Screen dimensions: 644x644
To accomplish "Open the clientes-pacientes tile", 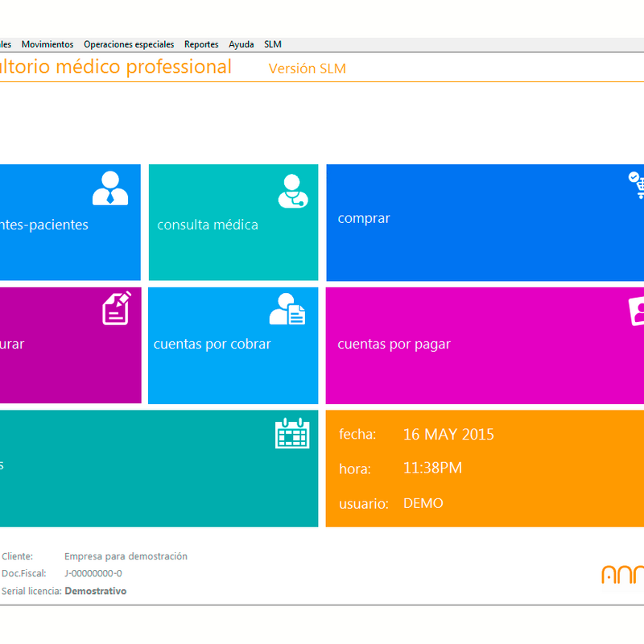I will (x=70, y=222).
